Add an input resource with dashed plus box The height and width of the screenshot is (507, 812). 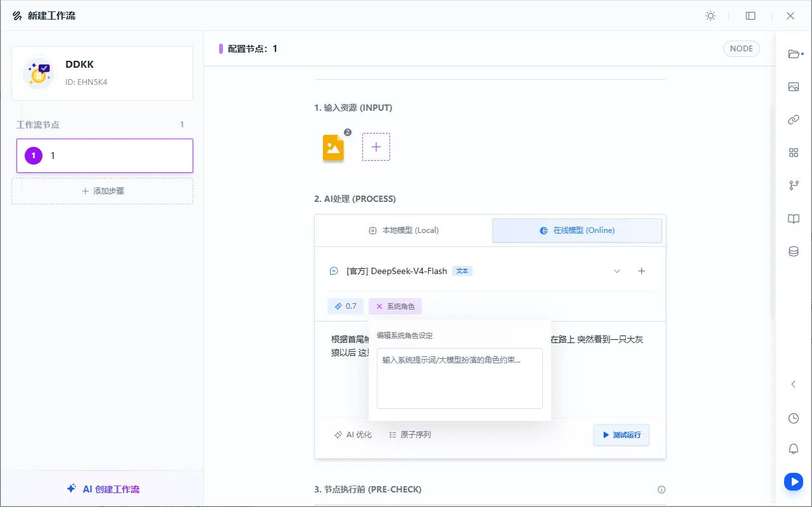pyautogui.click(x=376, y=147)
